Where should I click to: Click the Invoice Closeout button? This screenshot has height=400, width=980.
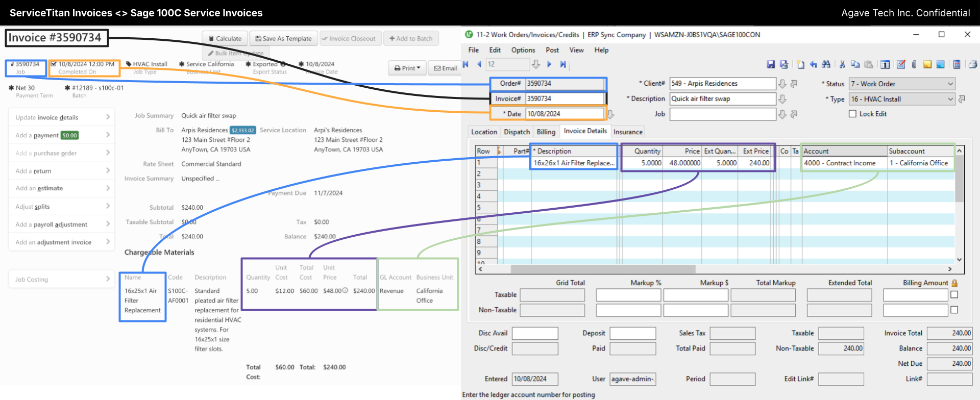click(x=351, y=38)
